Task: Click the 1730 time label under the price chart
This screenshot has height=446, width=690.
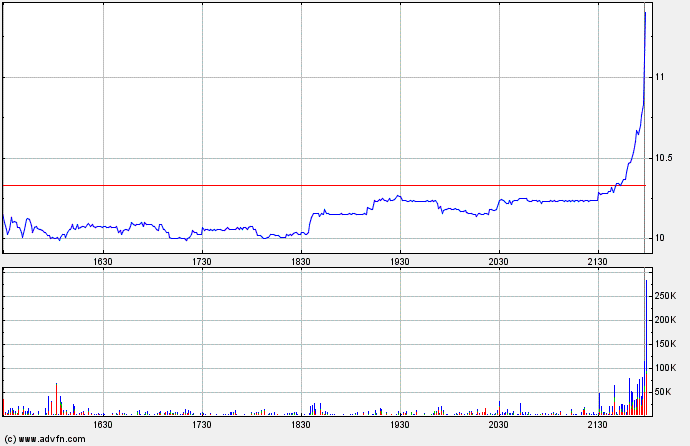Action: click(202, 261)
